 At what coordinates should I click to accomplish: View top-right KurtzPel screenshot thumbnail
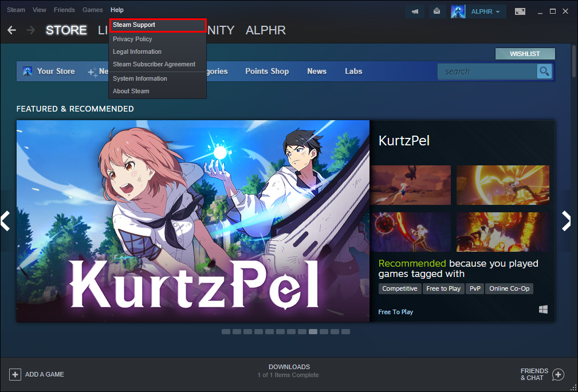(x=503, y=185)
